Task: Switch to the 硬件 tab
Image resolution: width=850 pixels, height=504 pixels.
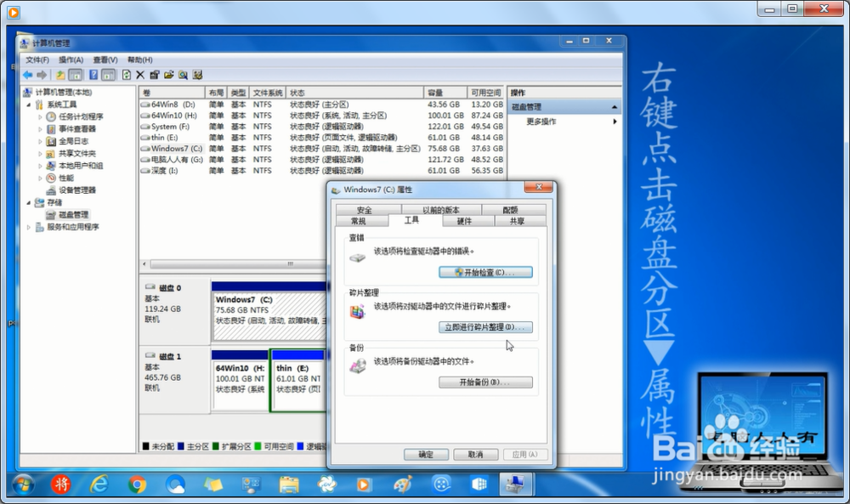Action: (x=464, y=221)
